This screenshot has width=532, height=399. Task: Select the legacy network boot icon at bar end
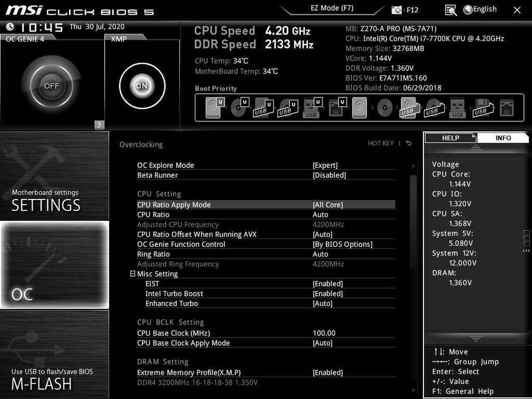tap(507, 108)
